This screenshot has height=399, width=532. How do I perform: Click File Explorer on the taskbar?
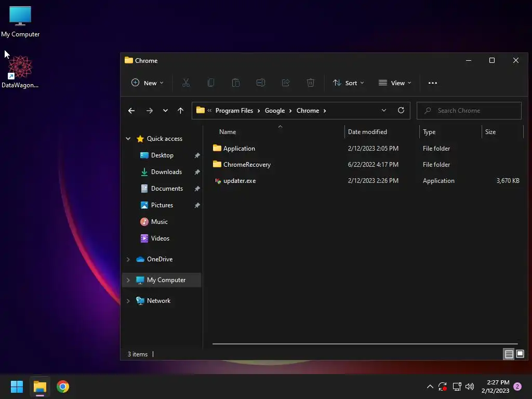coord(39,387)
